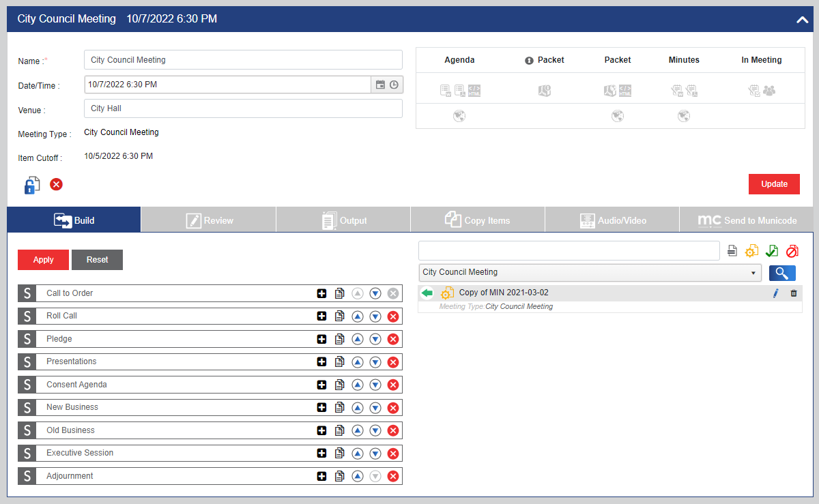Screen dimensions: 819x504
Task: Open In Meeting checklist icon
Action: (754, 90)
